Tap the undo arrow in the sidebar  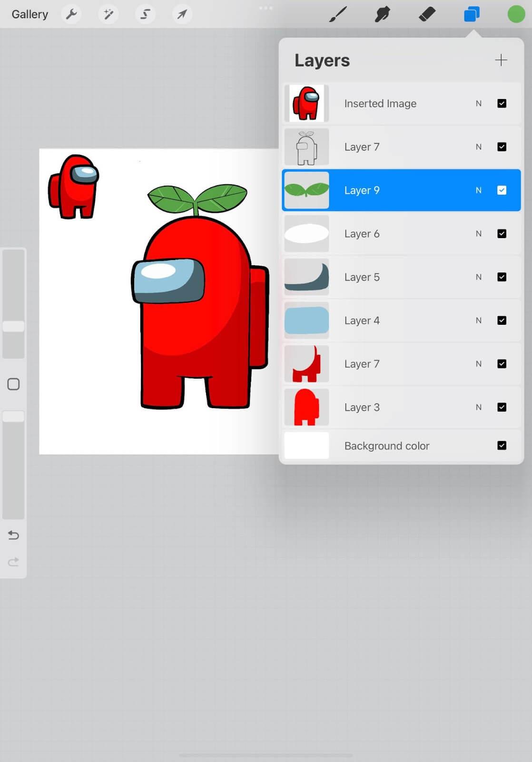[13, 535]
